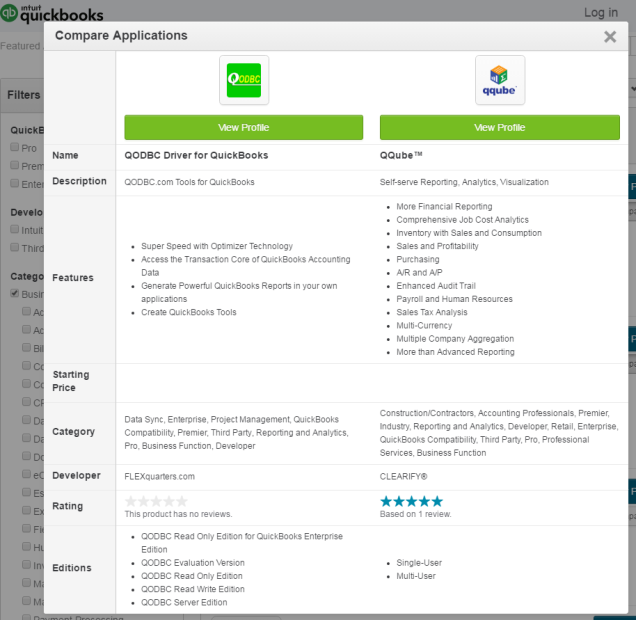Click 'Super Speed with Optimizer Technology' feature
Screen dimensions: 636x620
click(x=217, y=246)
